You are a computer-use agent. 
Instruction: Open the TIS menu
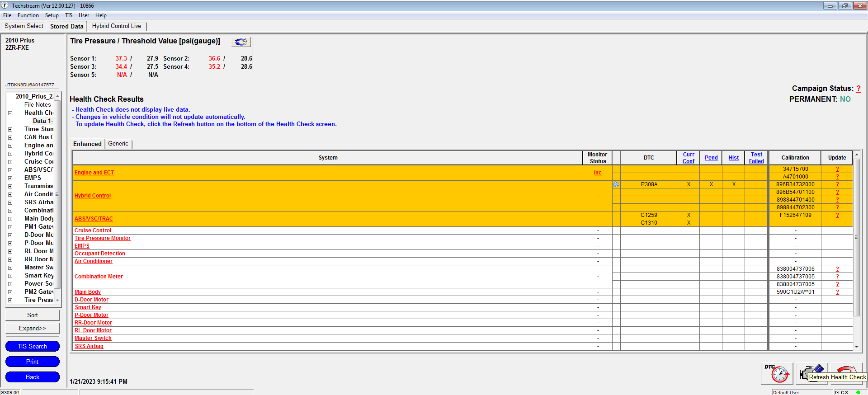click(69, 15)
